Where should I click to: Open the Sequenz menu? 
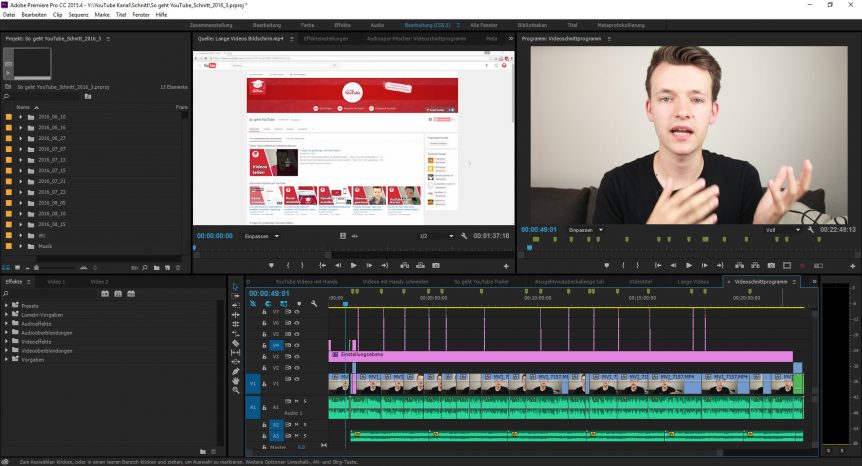pyautogui.click(x=78, y=15)
